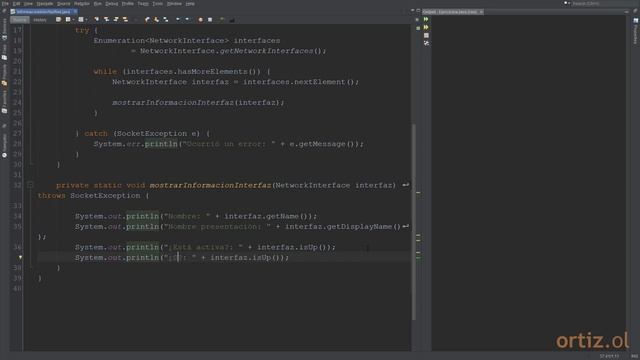The width and height of the screenshot is (640, 360).
Task: Open the File menu
Action: pos(5,4)
